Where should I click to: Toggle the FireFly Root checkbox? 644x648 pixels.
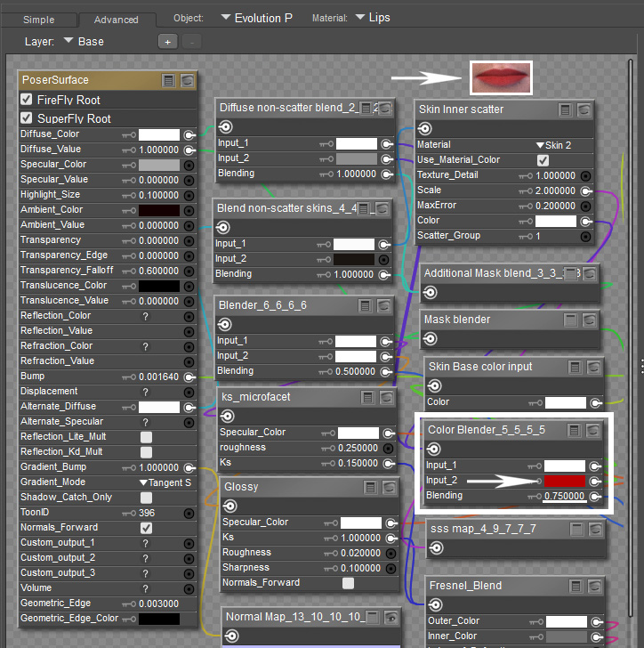(27, 100)
